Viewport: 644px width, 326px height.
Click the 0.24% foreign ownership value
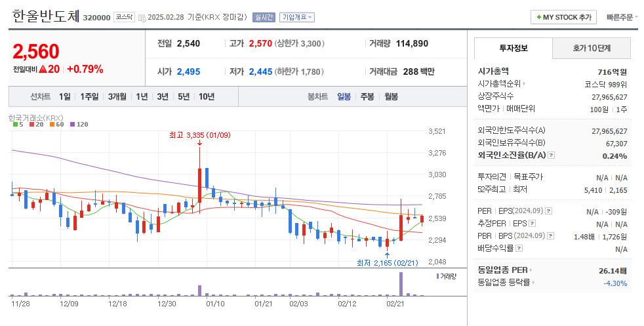click(x=615, y=156)
